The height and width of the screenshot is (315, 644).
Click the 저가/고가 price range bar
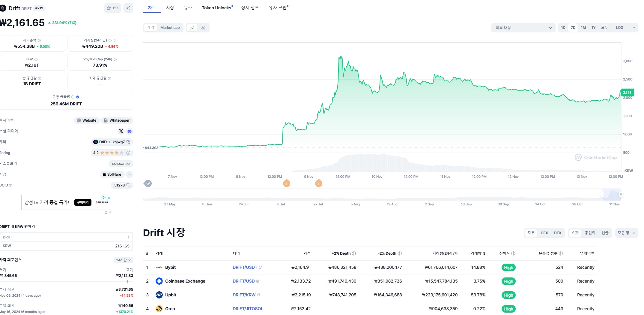click(67, 281)
